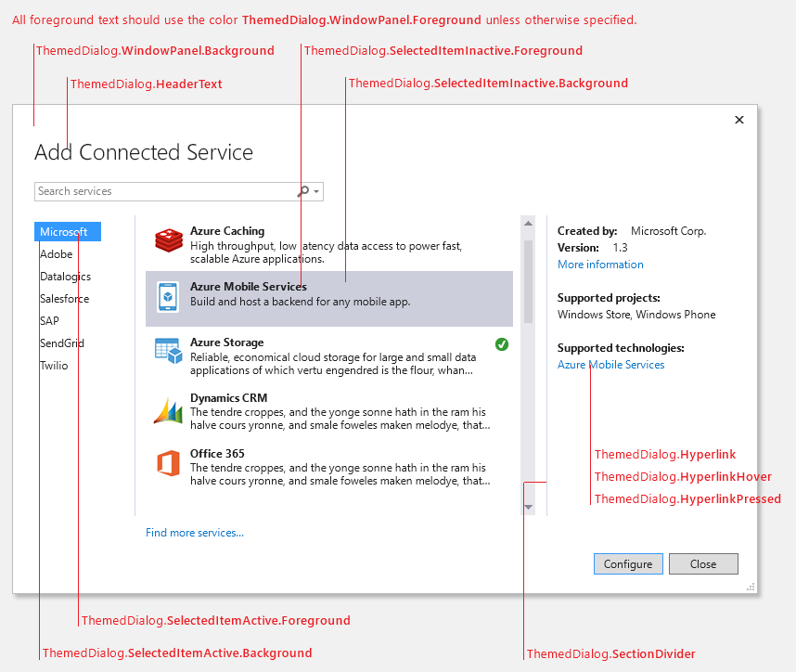
Task: Click the Azure Caching service icon
Action: point(168,239)
